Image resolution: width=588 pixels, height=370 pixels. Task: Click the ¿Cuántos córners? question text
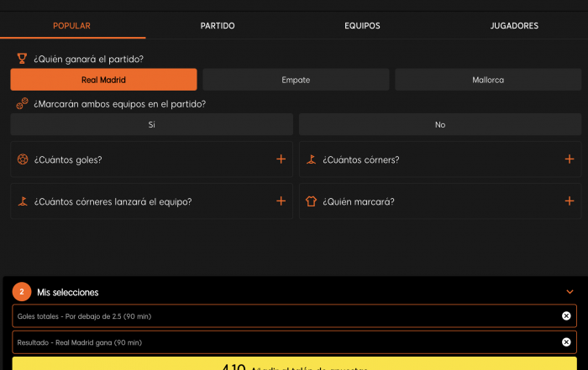(361, 160)
